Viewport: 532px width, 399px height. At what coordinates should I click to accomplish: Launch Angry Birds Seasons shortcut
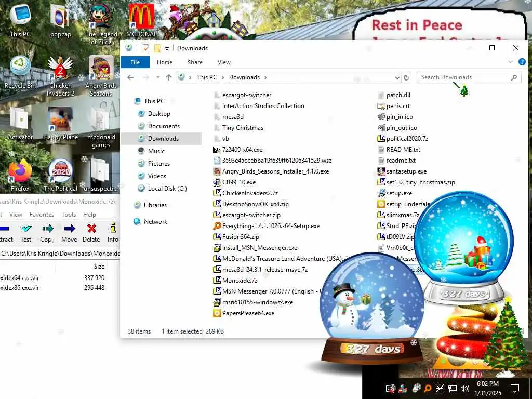coord(101,76)
